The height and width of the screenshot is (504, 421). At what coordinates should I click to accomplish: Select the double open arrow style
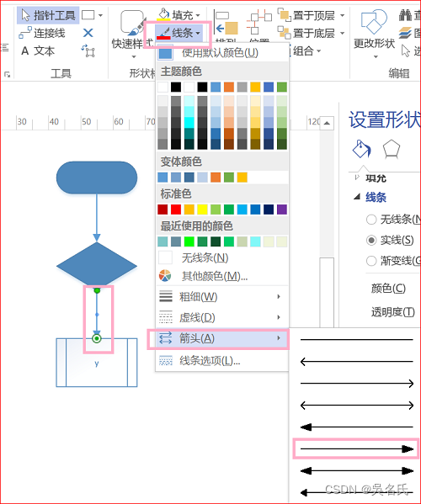click(x=356, y=405)
